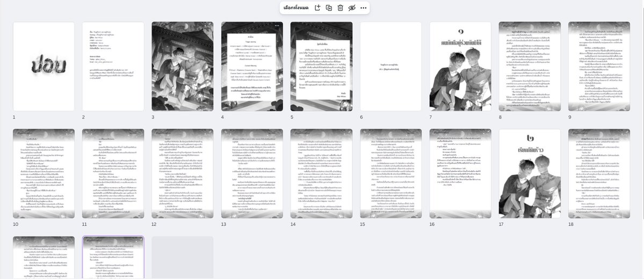This screenshot has width=644, height=279.
Task: Click the empty gray add-page placeholder
Action: [183, 258]
